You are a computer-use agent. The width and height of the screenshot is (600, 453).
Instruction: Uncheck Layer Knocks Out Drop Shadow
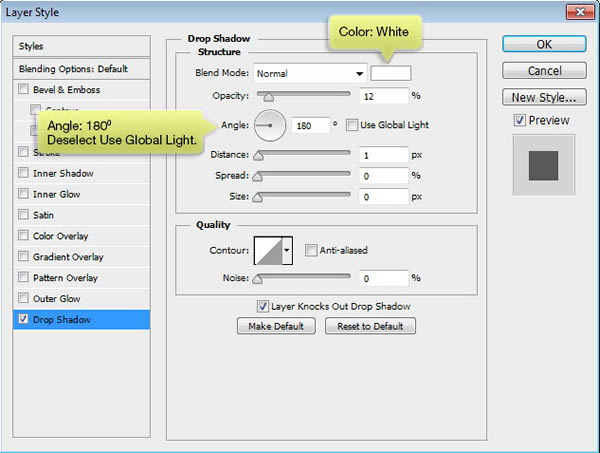coord(262,306)
